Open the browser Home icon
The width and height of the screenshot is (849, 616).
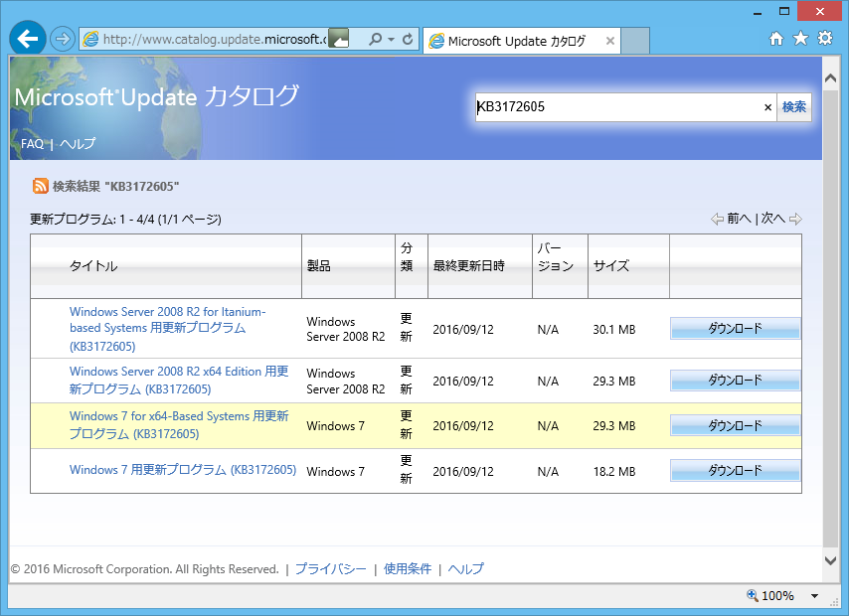[776, 39]
